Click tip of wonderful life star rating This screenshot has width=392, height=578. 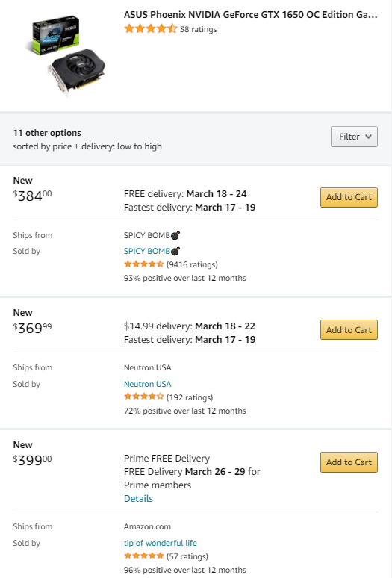point(143,556)
